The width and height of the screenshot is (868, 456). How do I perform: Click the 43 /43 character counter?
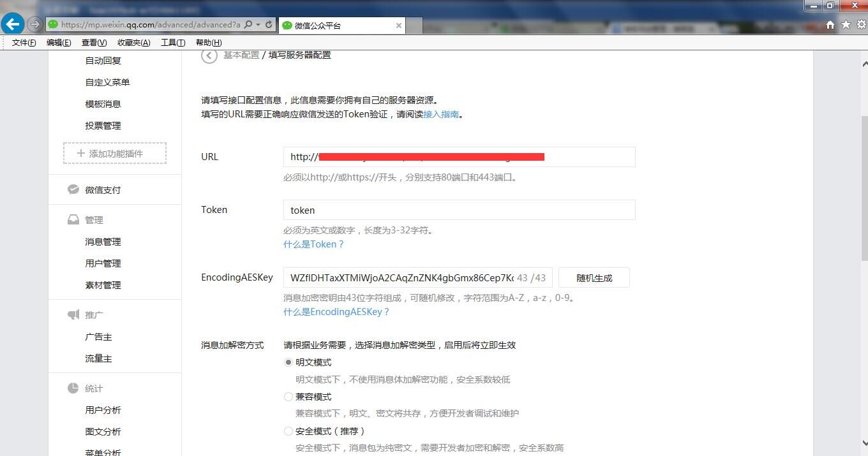point(532,277)
